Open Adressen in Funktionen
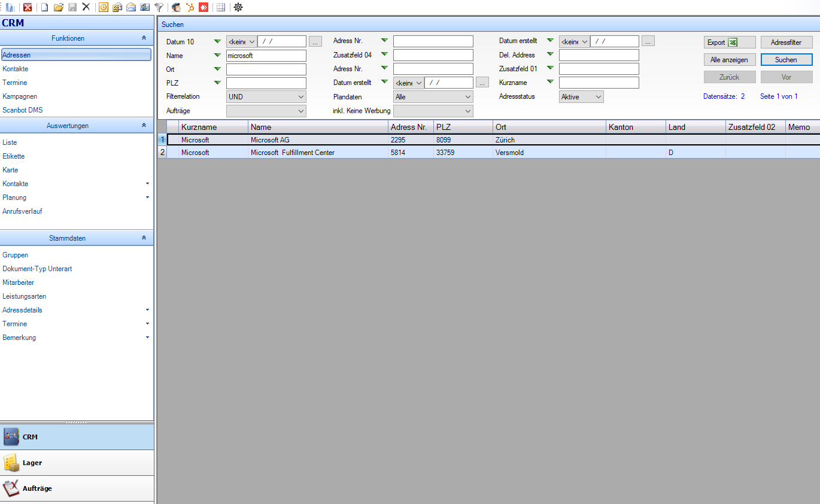The width and height of the screenshot is (820, 504). [x=76, y=54]
